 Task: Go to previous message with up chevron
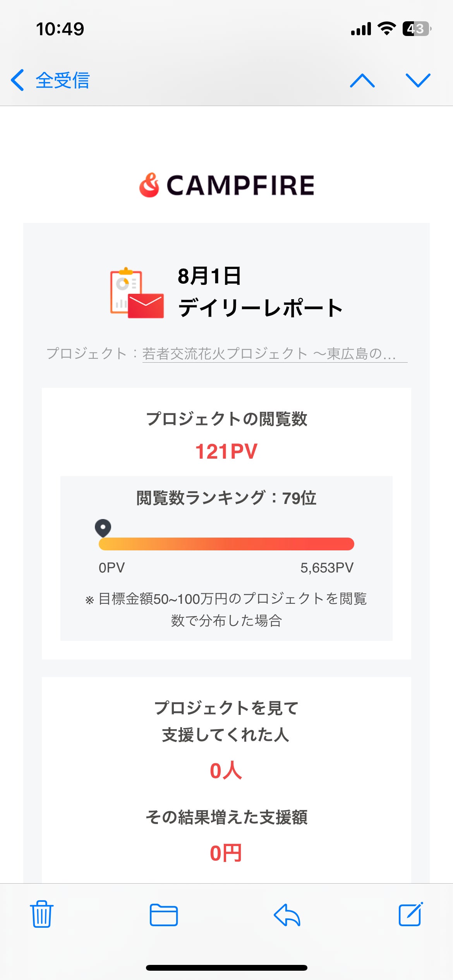pos(362,81)
